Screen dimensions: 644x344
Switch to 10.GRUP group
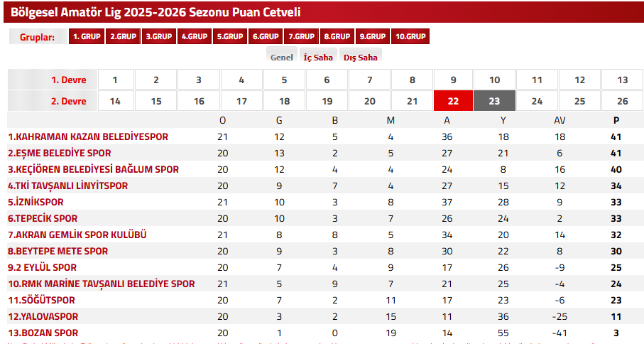[410, 37]
